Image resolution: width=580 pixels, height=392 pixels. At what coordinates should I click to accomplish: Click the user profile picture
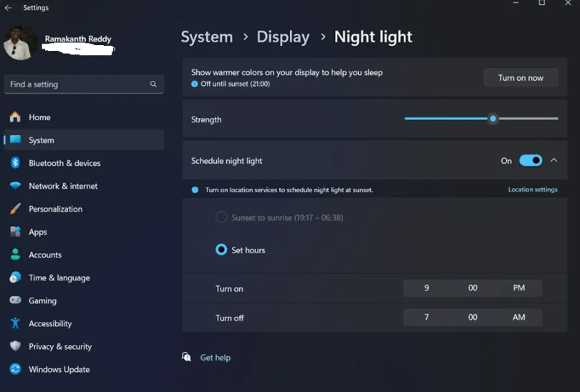coord(20,43)
